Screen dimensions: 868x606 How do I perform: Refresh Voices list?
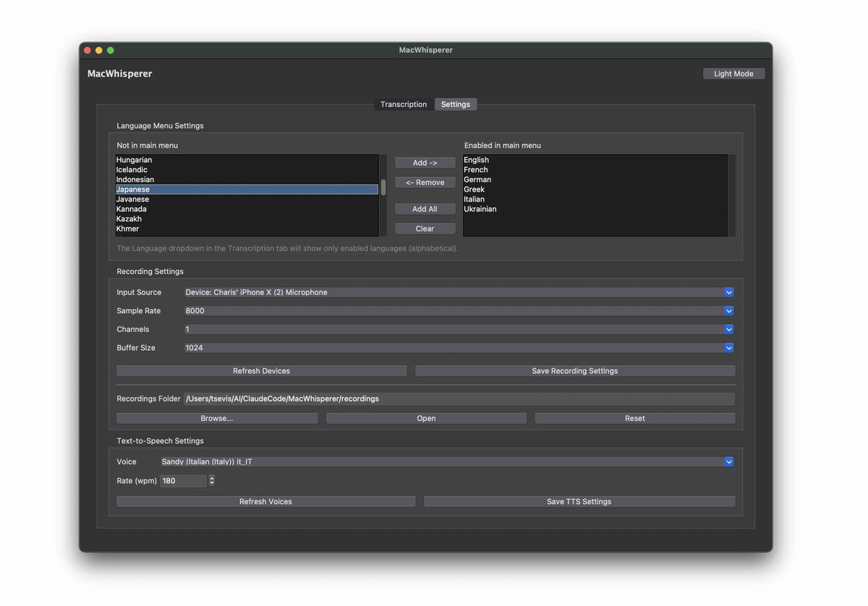click(x=265, y=501)
